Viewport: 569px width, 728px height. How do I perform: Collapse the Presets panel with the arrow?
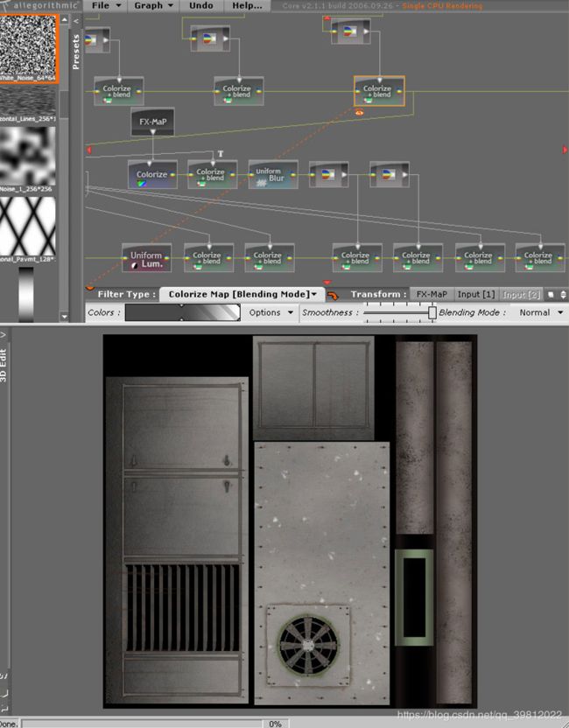pos(76,21)
